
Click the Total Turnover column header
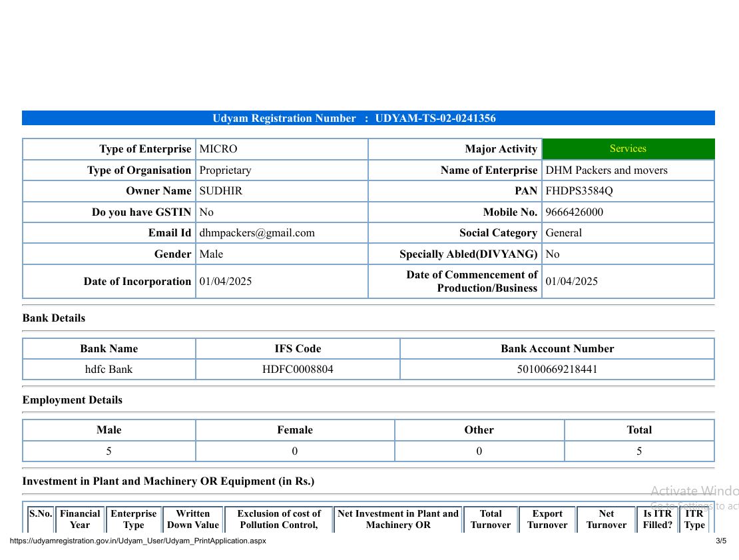pos(491,519)
